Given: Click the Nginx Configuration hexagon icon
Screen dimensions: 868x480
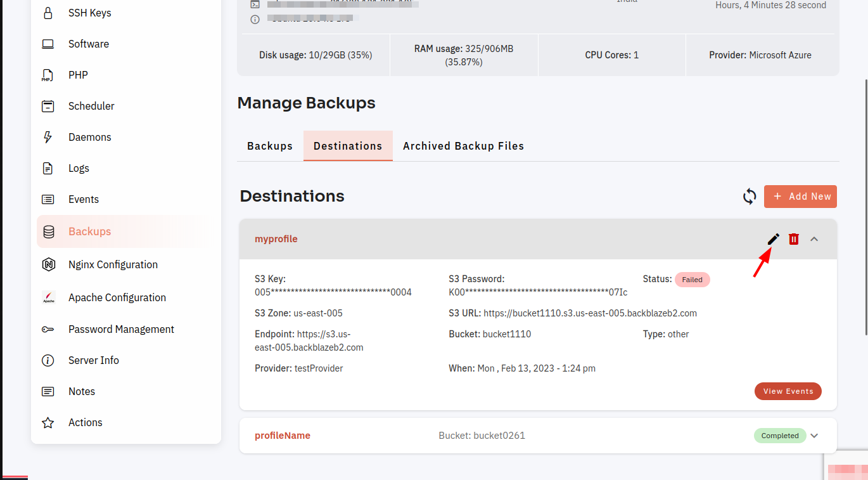Looking at the screenshot, I should click(48, 264).
